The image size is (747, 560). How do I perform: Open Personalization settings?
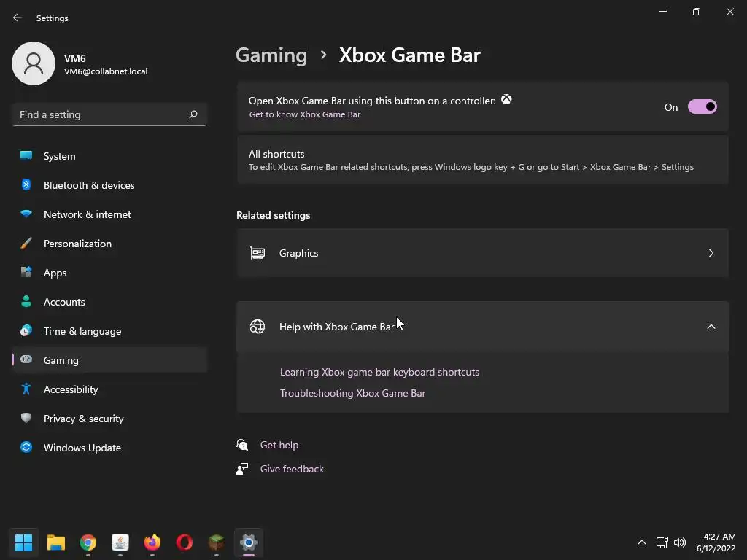[x=109, y=244]
